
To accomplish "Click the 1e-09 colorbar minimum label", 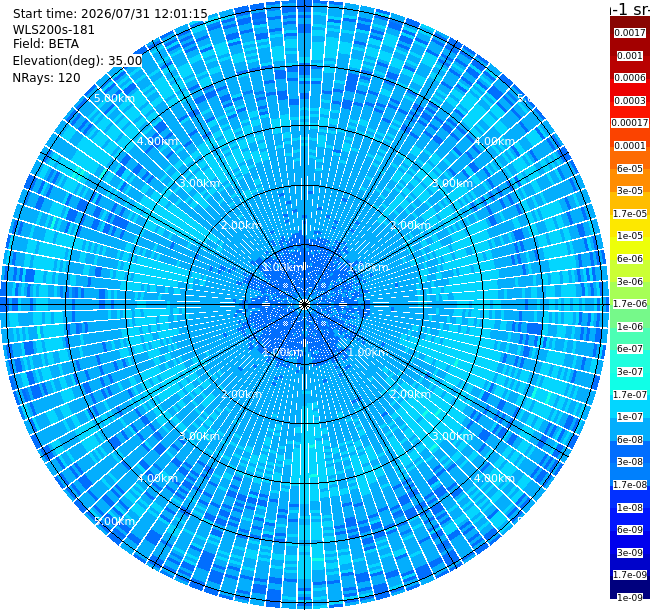I will (x=630, y=598).
